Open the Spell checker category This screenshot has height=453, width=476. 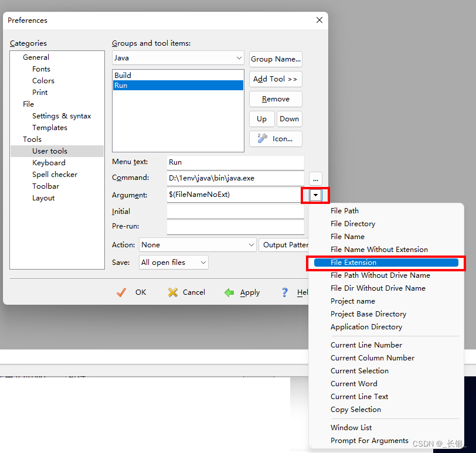tap(55, 174)
